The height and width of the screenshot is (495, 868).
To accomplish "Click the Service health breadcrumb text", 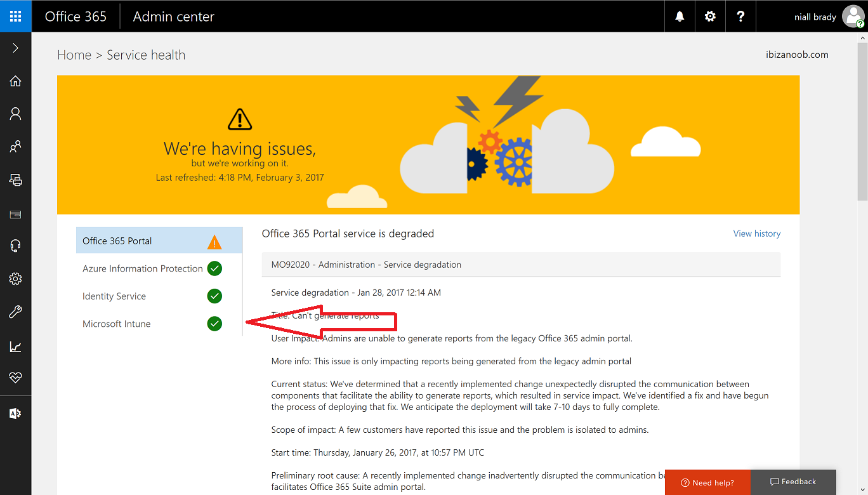I will pos(146,55).
